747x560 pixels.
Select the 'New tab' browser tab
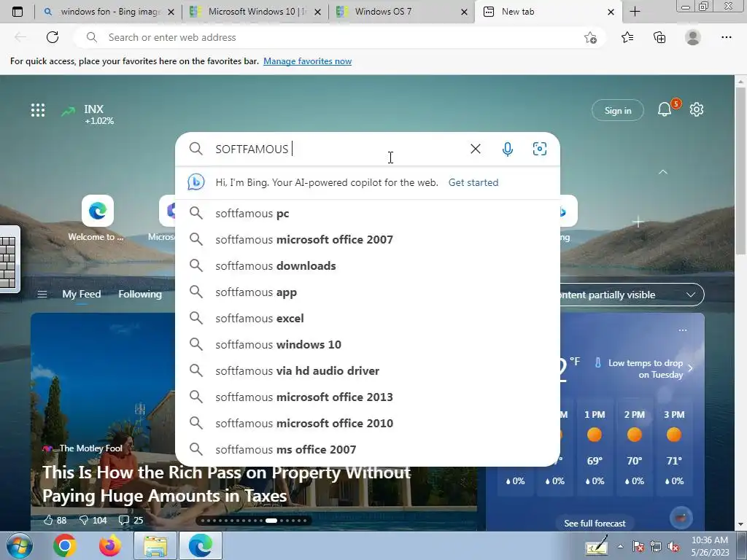pyautogui.click(x=548, y=12)
